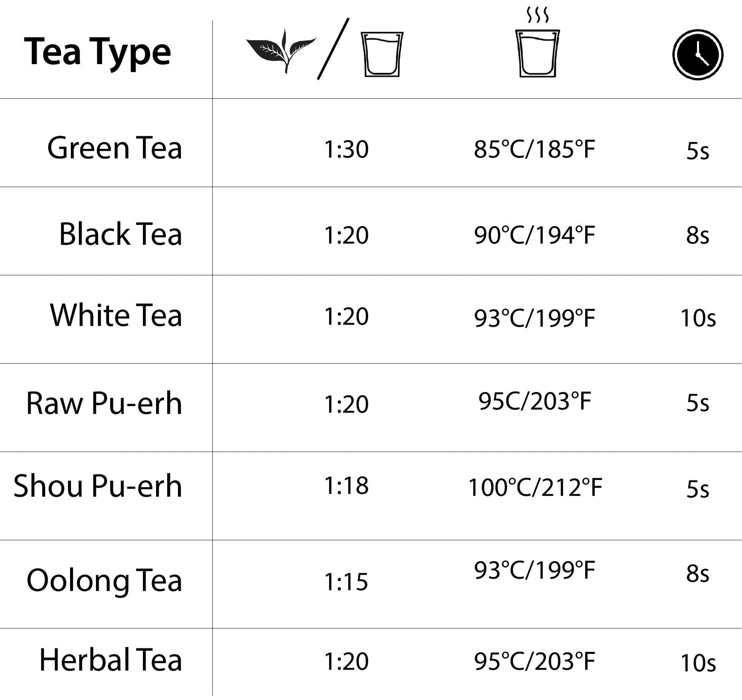Select the Green Tea row label
The image size is (742, 700).
(x=115, y=148)
